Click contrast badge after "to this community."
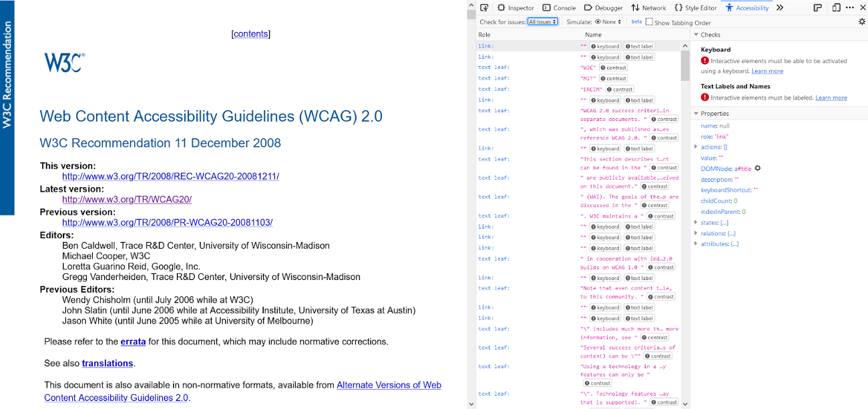868x409 pixels. click(x=661, y=297)
